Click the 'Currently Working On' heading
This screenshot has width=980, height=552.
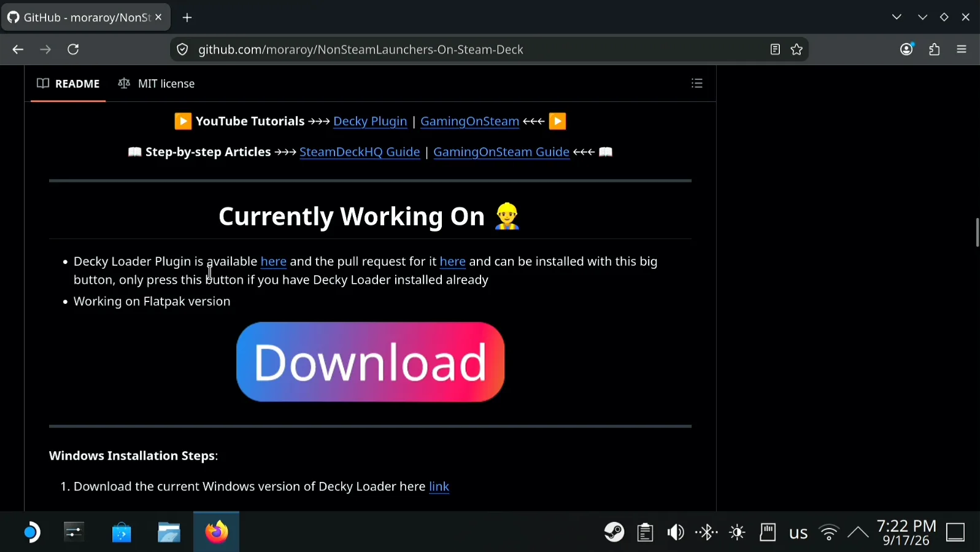pyautogui.click(x=370, y=217)
